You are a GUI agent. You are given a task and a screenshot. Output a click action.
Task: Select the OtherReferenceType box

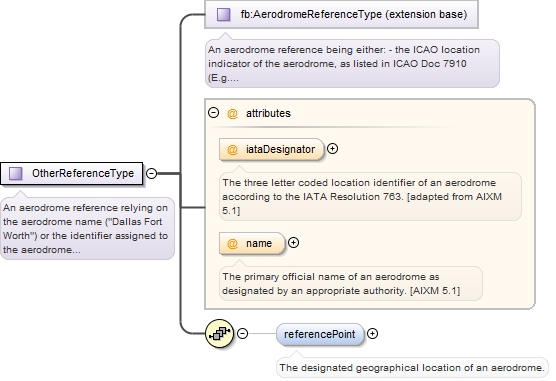[72, 173]
